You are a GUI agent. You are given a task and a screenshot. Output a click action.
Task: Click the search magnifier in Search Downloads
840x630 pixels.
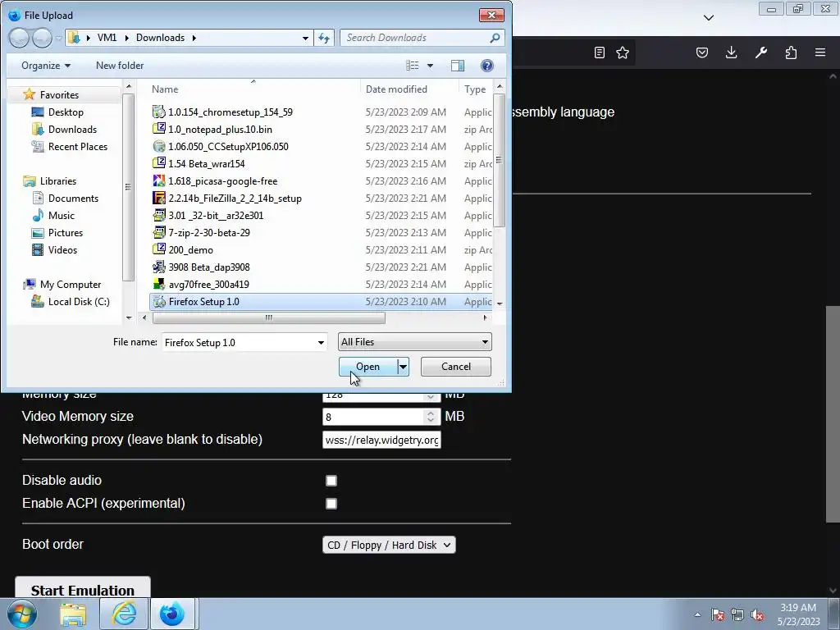pos(495,38)
